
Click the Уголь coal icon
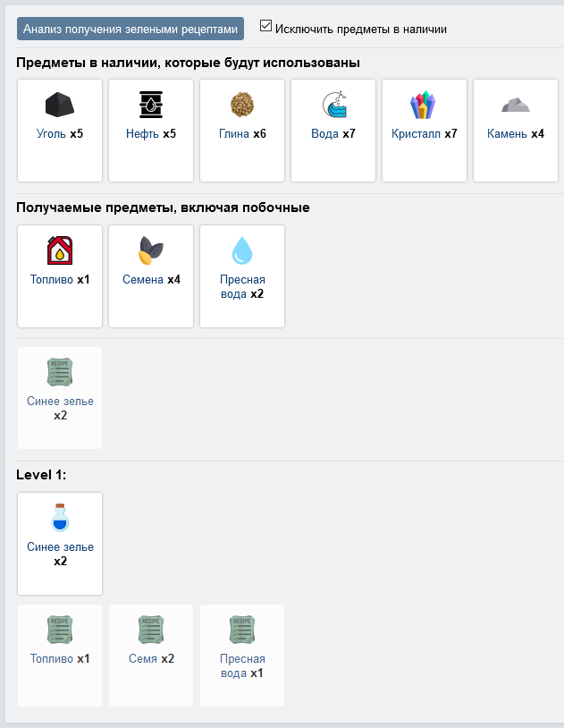(60, 105)
